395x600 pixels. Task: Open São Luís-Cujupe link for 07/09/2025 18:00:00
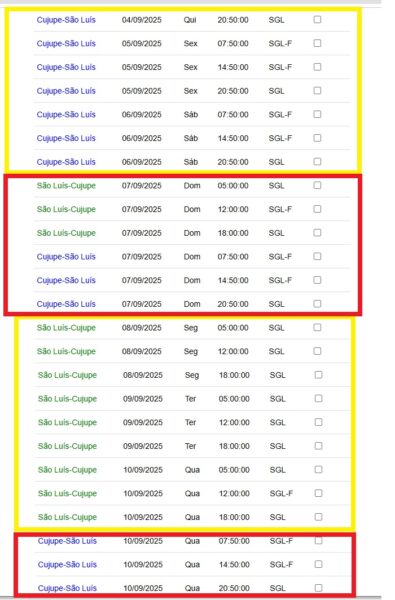[x=66, y=233]
